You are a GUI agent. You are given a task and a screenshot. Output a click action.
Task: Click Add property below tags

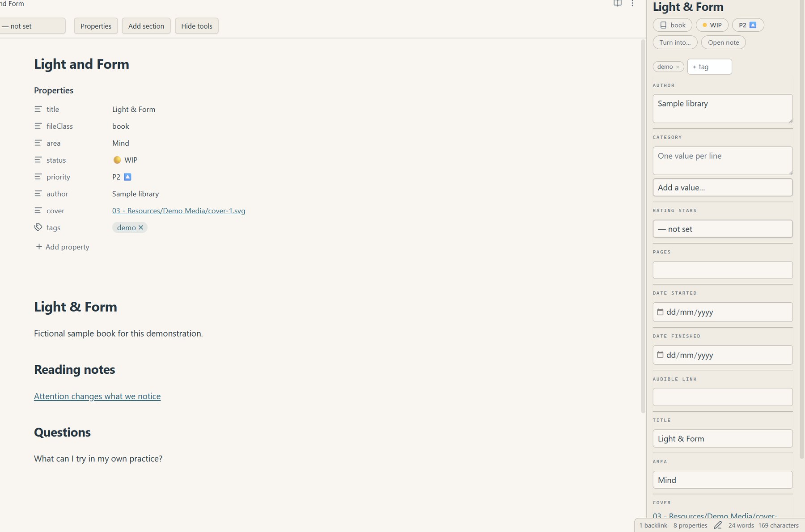click(x=63, y=247)
